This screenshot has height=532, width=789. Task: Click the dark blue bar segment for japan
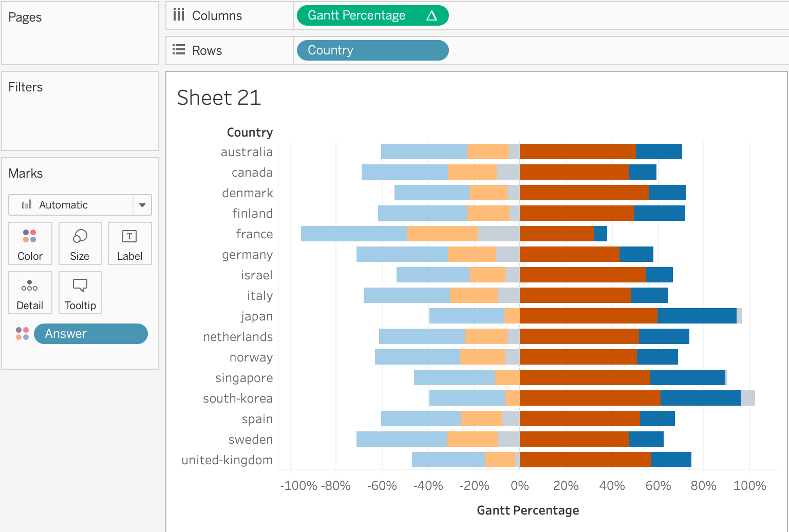(x=697, y=316)
